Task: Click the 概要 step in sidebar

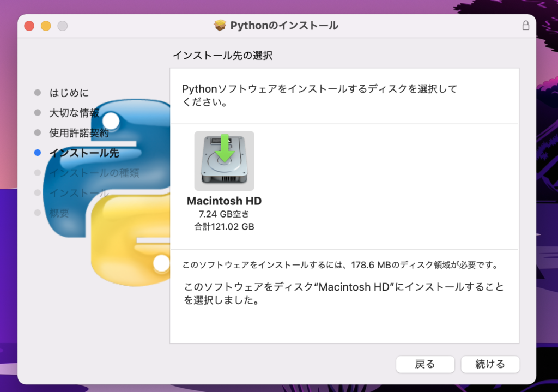Action: 59,213
